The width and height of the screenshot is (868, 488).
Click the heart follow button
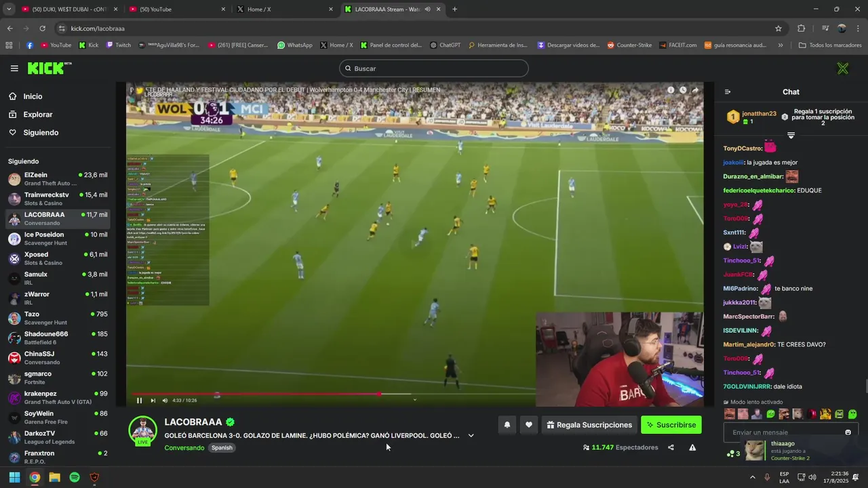click(x=529, y=425)
